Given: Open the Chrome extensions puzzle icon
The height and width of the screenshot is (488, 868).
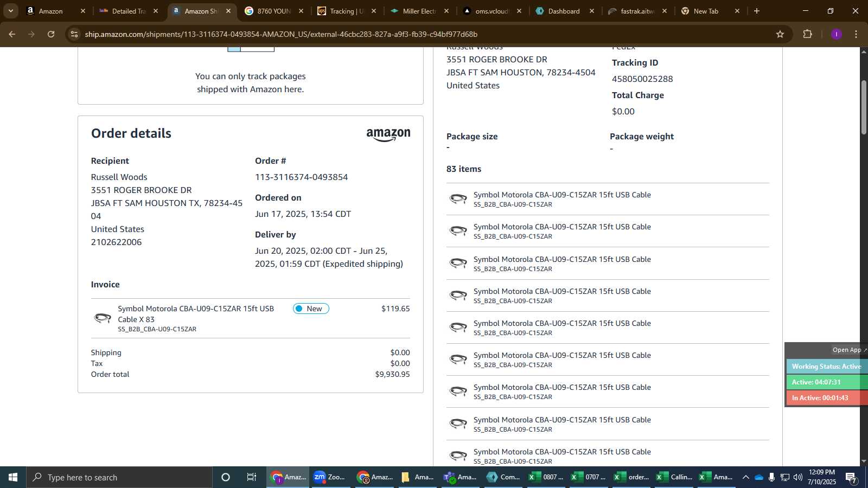Looking at the screenshot, I should coord(807,34).
